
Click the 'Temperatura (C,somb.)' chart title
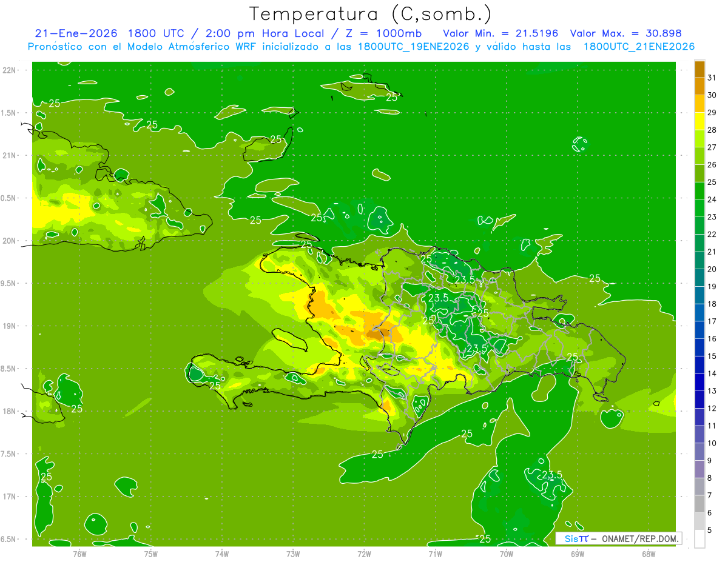click(x=371, y=13)
